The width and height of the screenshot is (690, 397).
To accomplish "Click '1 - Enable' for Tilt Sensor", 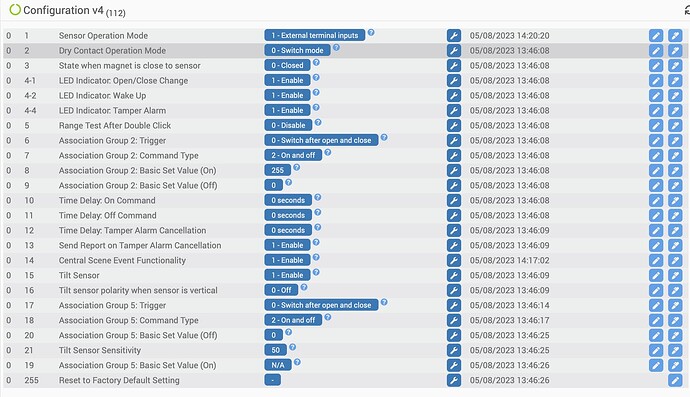I will pyautogui.click(x=287, y=275).
